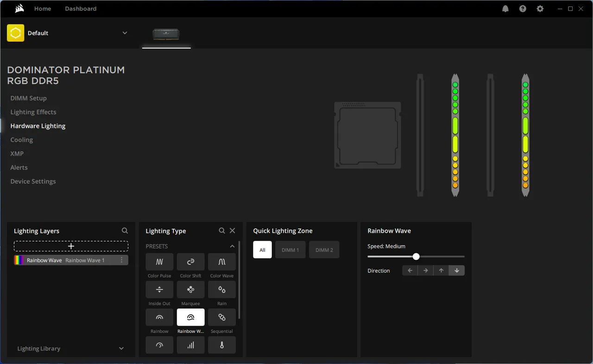Open DIMM Setup page
Image resolution: width=593 pixels, height=364 pixels.
click(29, 98)
